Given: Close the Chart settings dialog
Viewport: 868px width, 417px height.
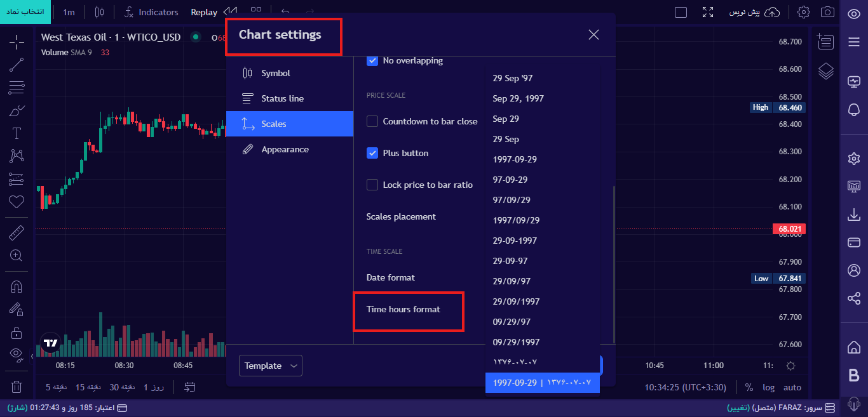Looking at the screenshot, I should pos(593,35).
